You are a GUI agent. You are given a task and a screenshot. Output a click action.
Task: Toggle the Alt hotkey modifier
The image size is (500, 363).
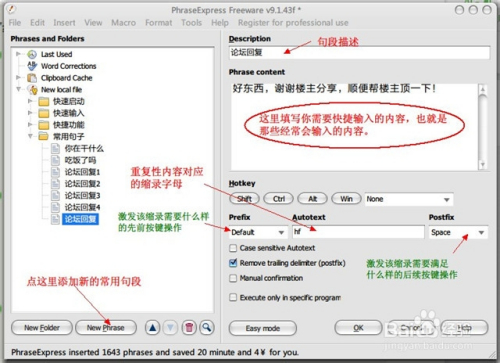312,199
